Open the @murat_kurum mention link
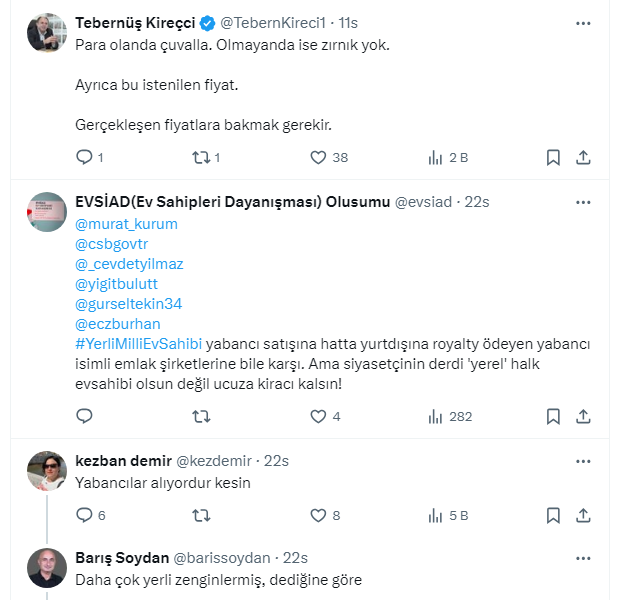This screenshot has height=600, width=631. point(126,224)
